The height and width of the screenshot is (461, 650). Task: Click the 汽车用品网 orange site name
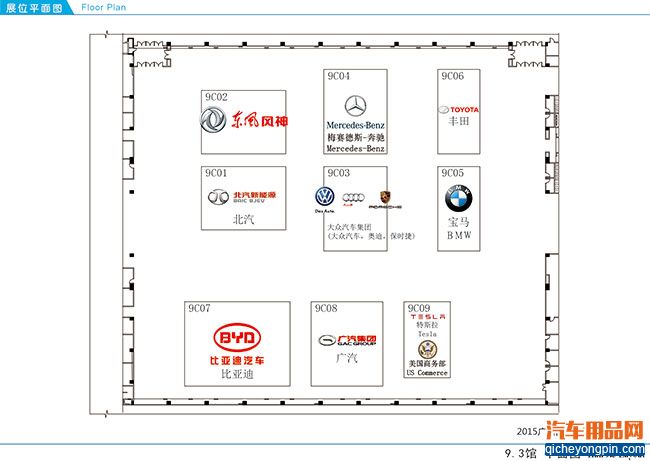[595, 430]
